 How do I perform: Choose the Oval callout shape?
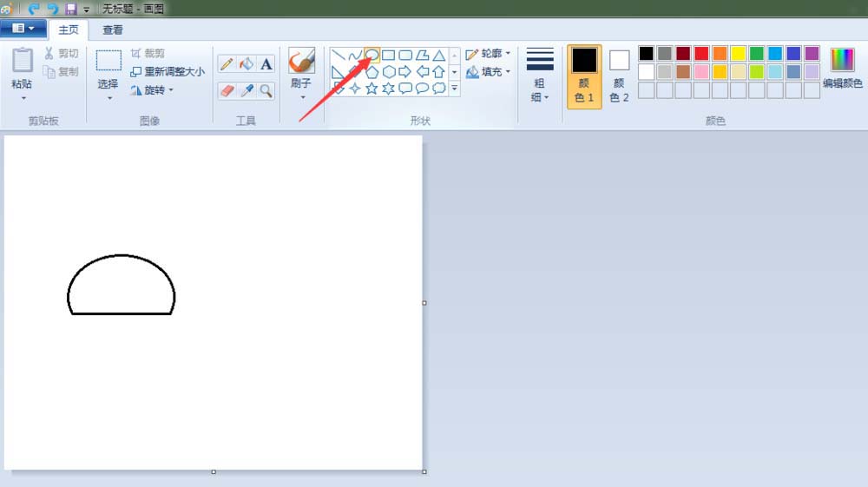pos(422,89)
